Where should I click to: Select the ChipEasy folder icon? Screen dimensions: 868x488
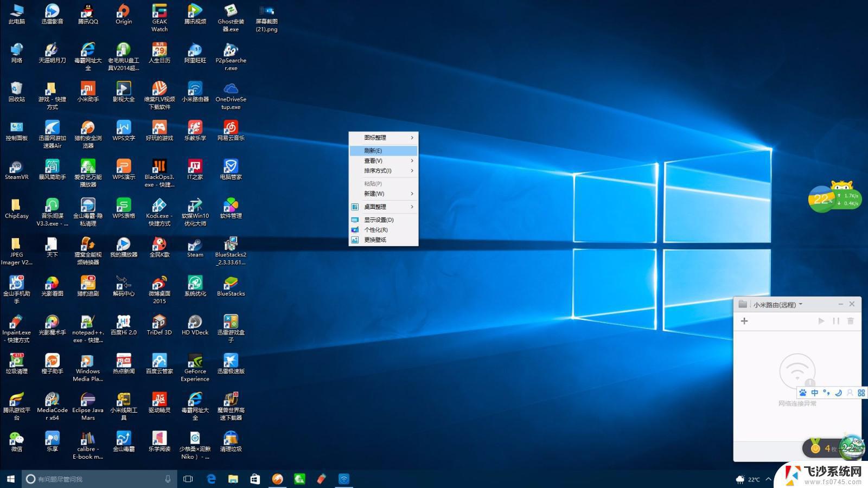tap(16, 208)
